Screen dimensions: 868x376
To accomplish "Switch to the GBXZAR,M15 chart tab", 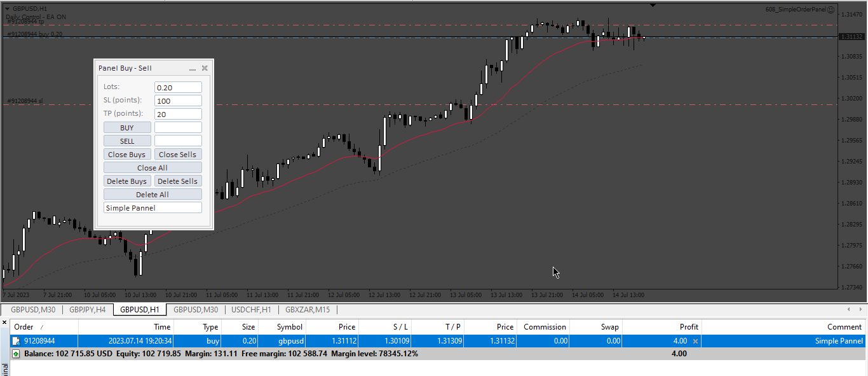I will pyautogui.click(x=308, y=310).
